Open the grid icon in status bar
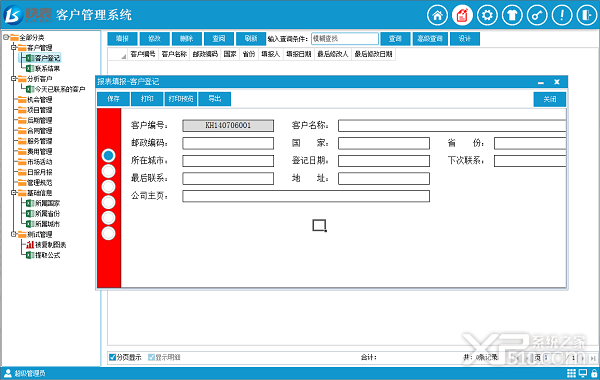The width and height of the screenshot is (600, 380). (571, 373)
